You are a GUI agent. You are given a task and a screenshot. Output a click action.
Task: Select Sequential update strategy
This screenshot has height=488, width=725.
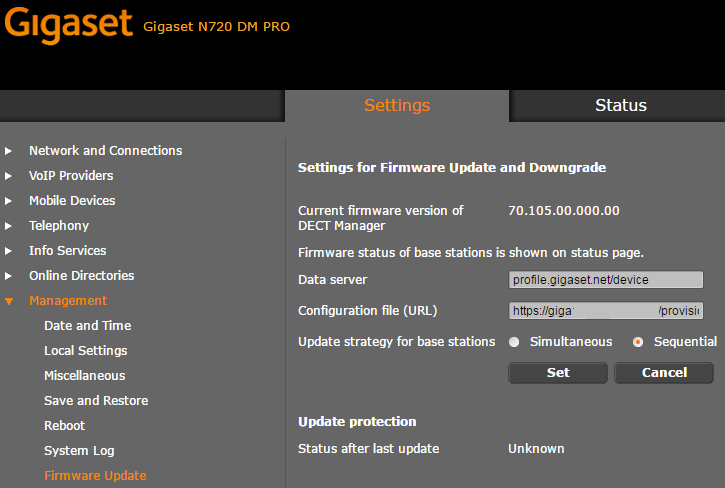638,342
